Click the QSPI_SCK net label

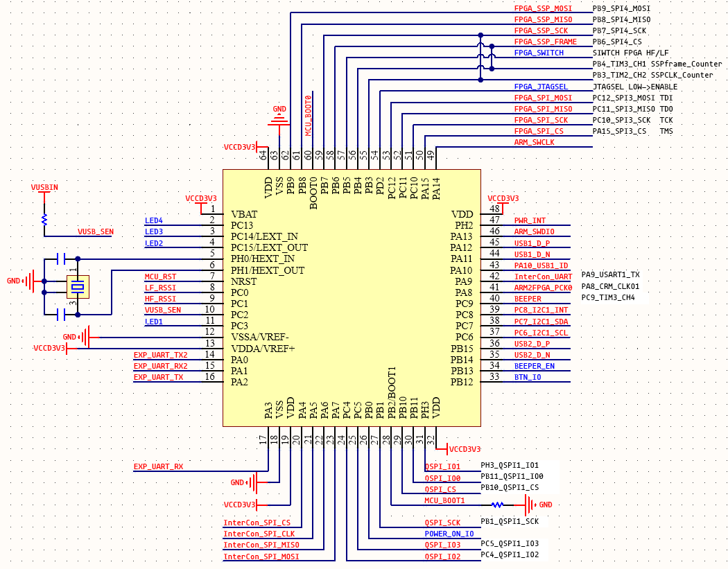pos(442,523)
